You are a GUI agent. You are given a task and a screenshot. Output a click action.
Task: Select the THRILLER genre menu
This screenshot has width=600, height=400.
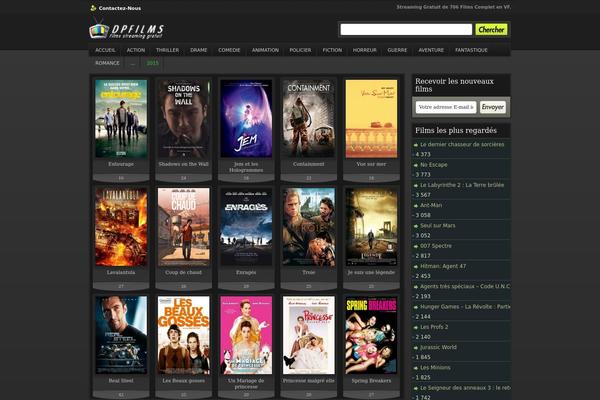[x=167, y=50]
